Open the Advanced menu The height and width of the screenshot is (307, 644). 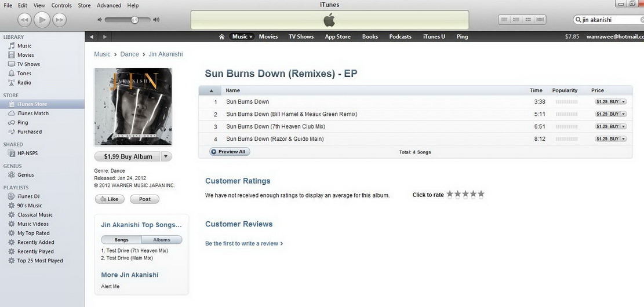(x=109, y=5)
